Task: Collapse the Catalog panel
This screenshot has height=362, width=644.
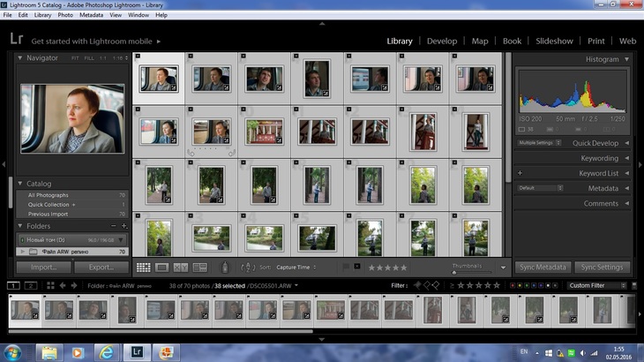Action: [x=19, y=184]
